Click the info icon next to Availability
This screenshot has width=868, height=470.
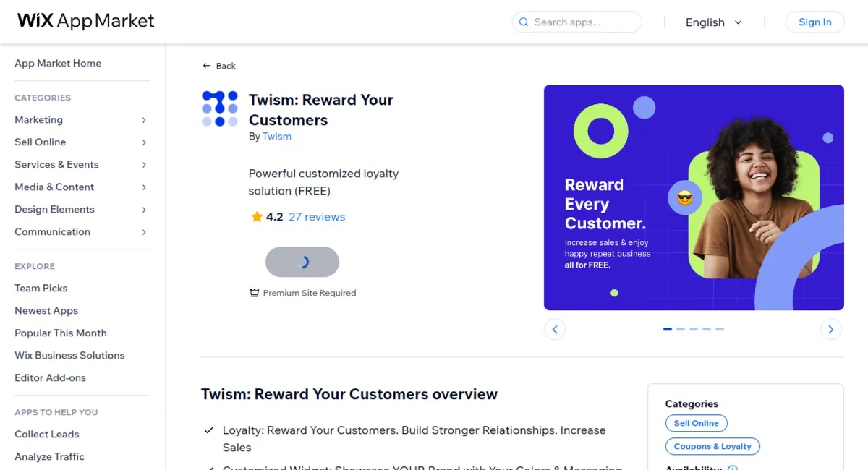(733, 468)
